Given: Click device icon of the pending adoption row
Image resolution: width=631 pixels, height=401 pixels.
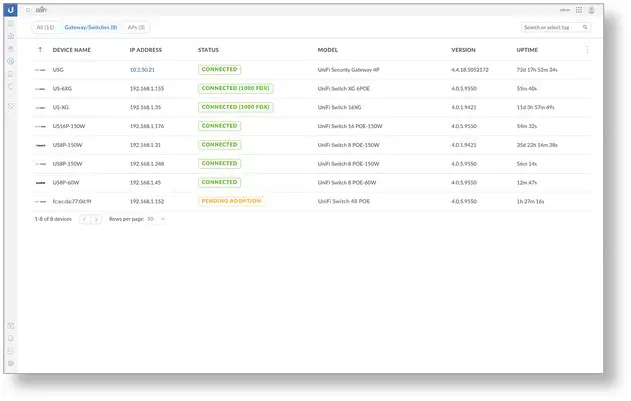Looking at the screenshot, I should click(40, 202).
